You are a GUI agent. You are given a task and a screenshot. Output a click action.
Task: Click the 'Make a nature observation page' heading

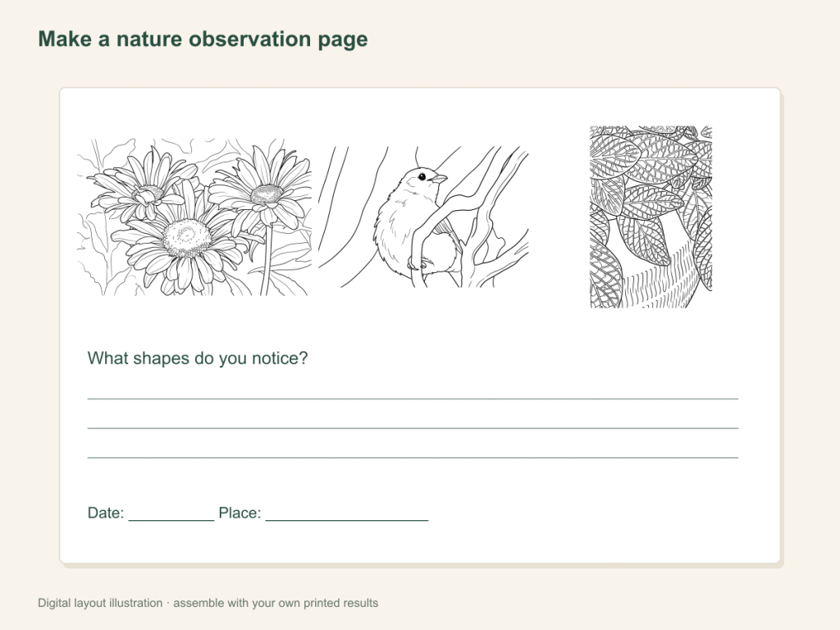pos(203,39)
